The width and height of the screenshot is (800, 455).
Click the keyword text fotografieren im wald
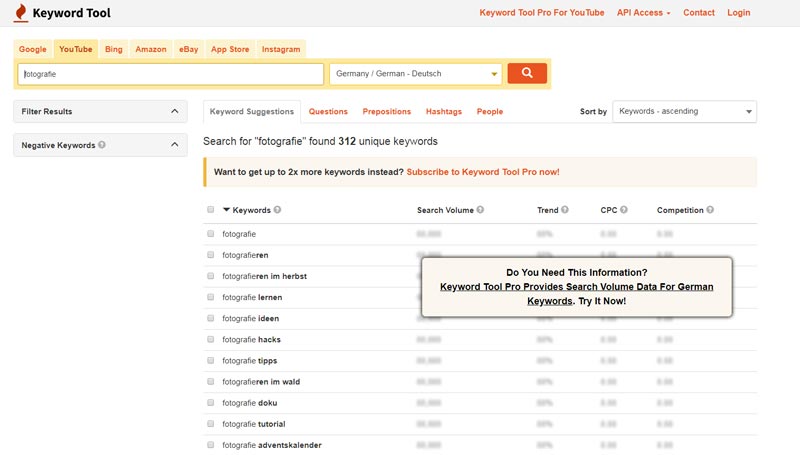point(261,382)
